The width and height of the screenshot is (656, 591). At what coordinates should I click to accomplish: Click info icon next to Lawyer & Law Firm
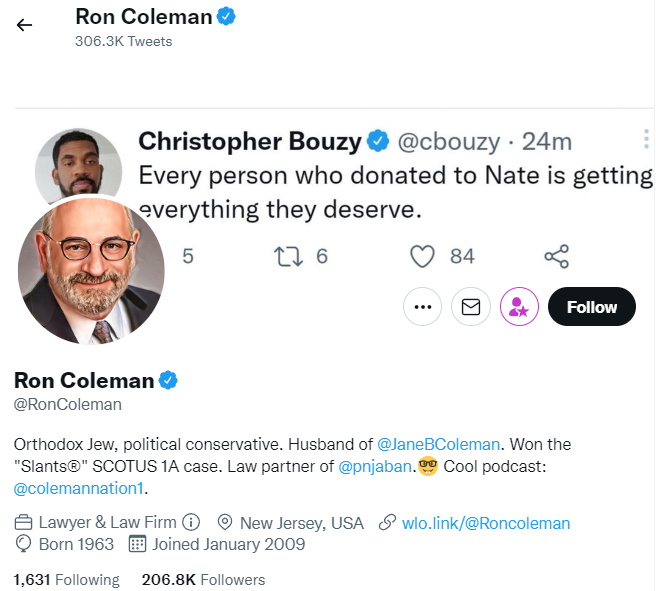tap(191, 522)
